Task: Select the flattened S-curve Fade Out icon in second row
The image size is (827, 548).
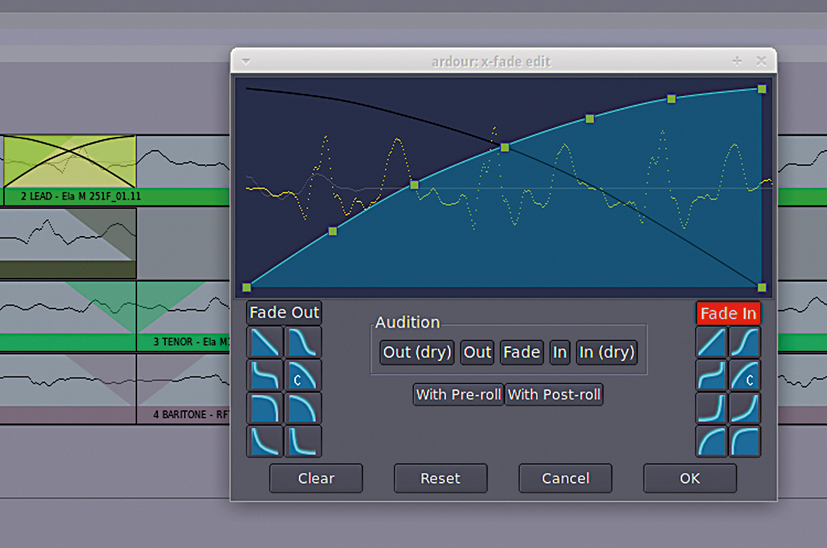Action: point(265,375)
